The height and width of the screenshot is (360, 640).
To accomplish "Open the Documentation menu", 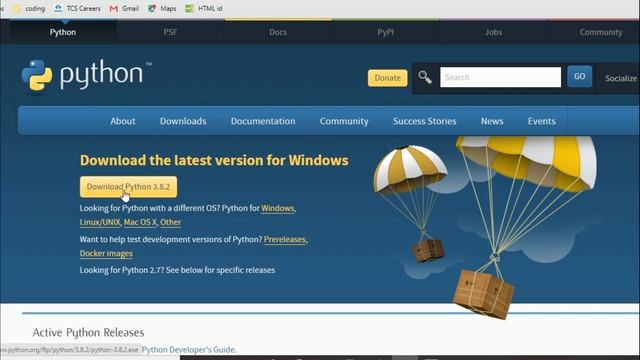I will [263, 121].
